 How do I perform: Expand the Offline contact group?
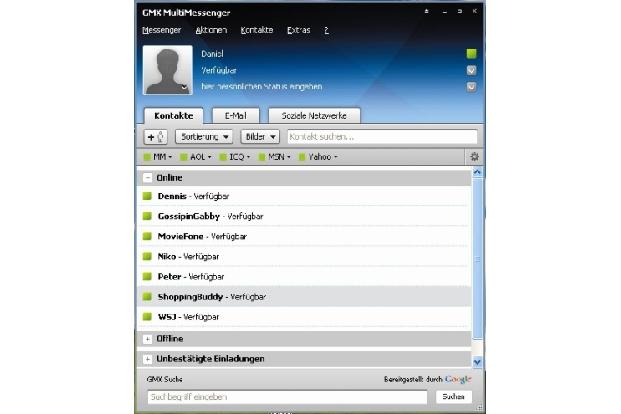[x=147, y=339]
